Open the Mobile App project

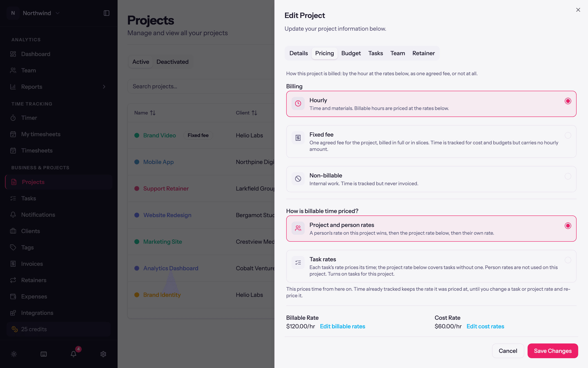pyautogui.click(x=158, y=162)
